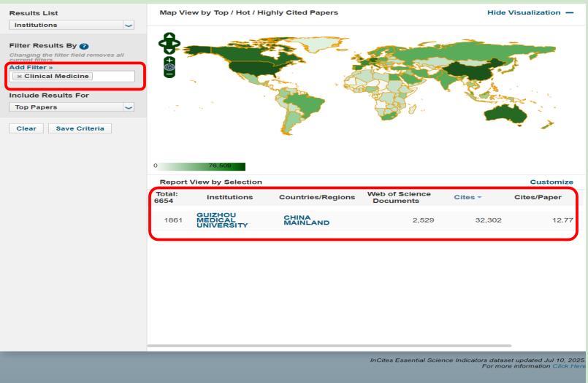Click the Web of Science Documents header
Screen dimensions: 588x383
click(399, 197)
